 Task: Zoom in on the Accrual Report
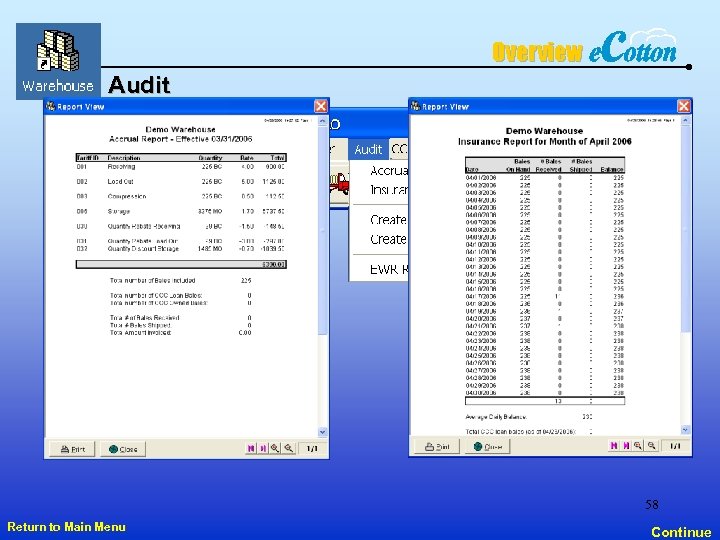pyautogui.click(x=275, y=448)
